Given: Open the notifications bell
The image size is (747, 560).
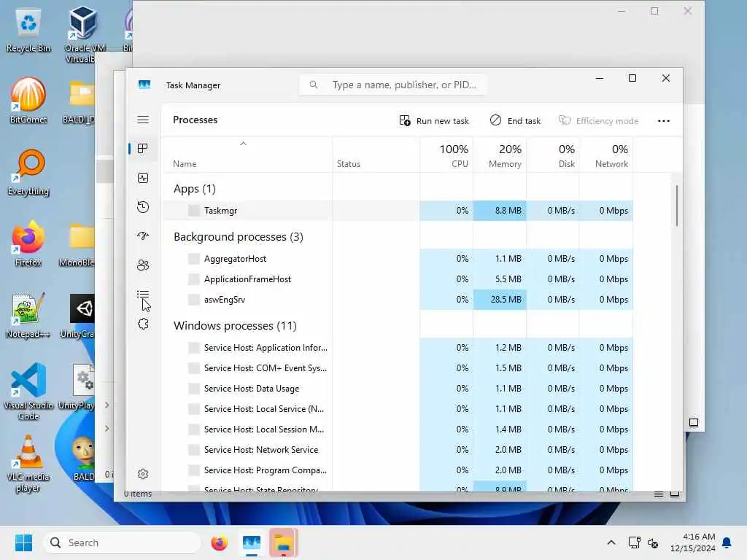Looking at the screenshot, I should 727,542.
